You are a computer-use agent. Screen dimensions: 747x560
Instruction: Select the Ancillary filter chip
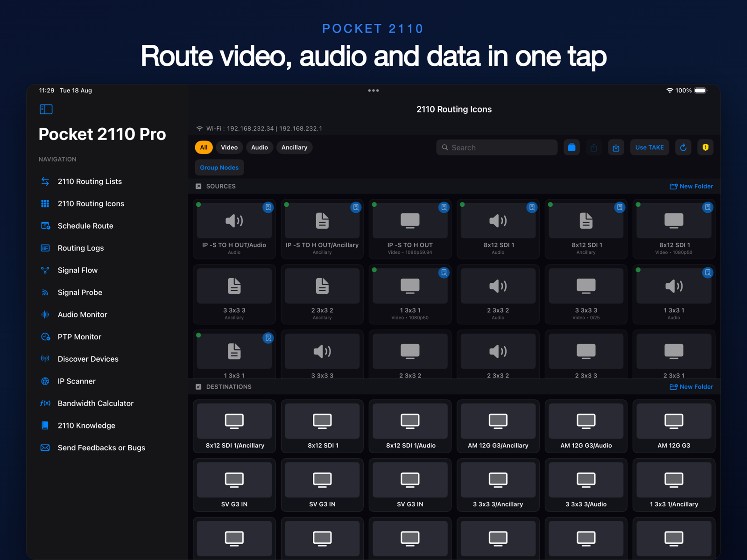click(294, 147)
